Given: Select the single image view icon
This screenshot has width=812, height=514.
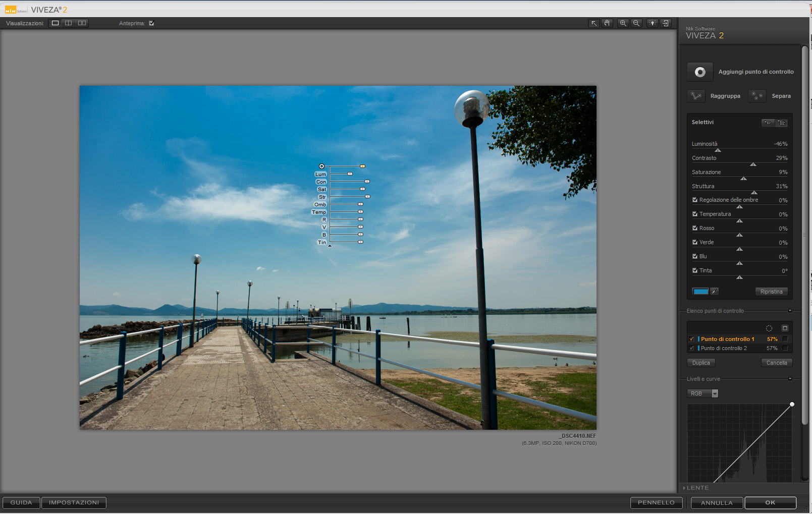Looking at the screenshot, I should pyautogui.click(x=56, y=23).
